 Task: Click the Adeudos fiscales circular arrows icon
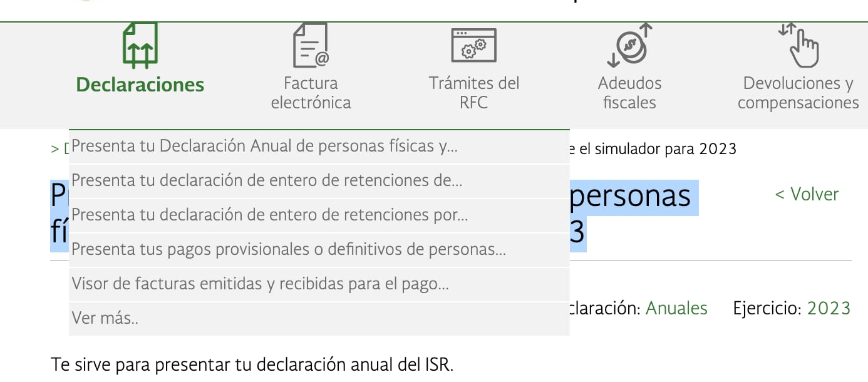pyautogui.click(x=629, y=44)
